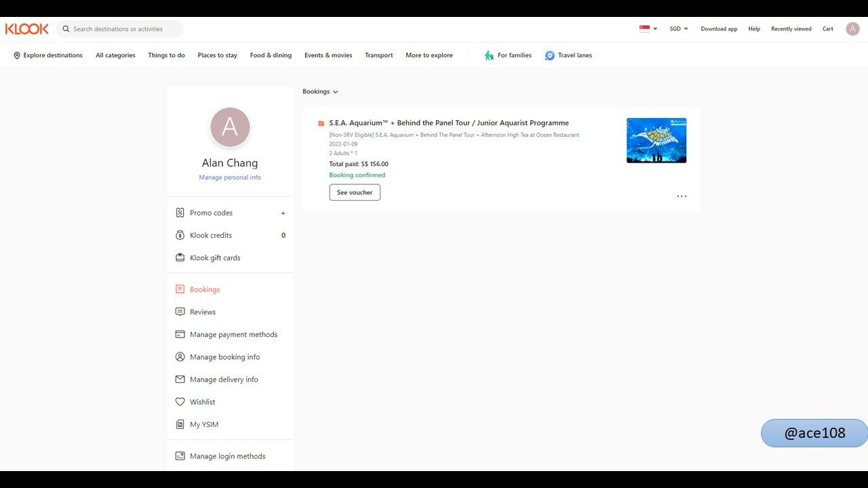The image size is (868, 488).
Task: Open the More to explore menu
Action: coord(429,56)
